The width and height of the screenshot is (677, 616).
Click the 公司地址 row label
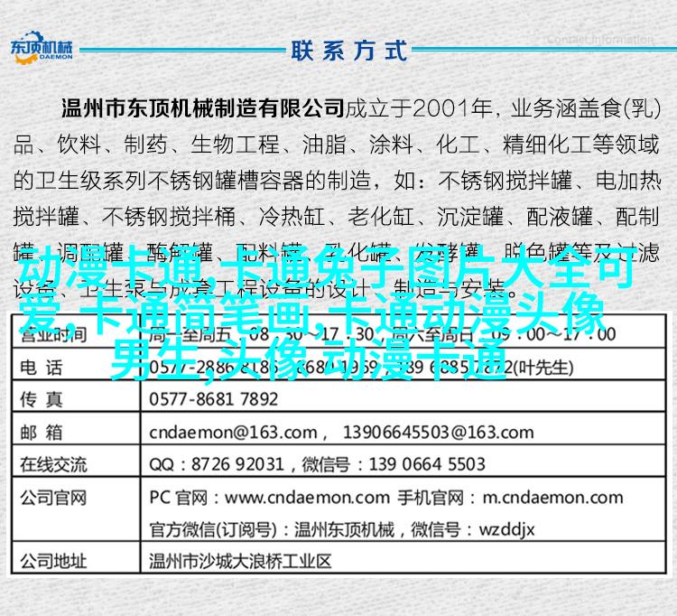[53, 561]
